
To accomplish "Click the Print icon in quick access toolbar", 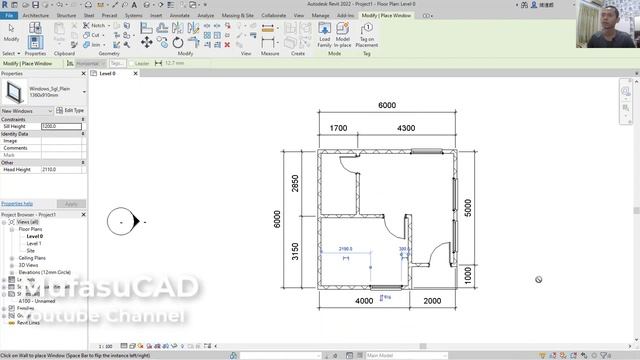I will pyautogui.click(x=88, y=4).
